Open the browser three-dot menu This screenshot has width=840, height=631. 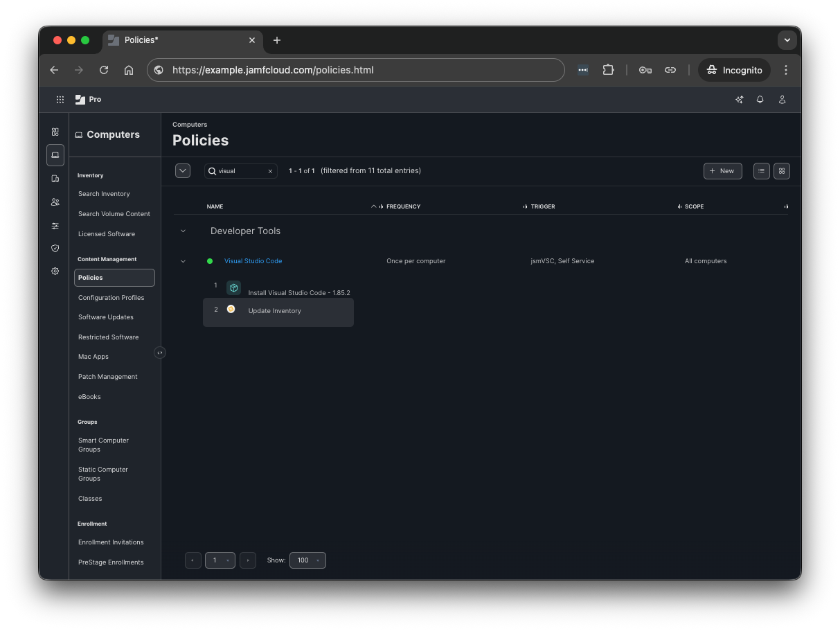click(x=786, y=70)
